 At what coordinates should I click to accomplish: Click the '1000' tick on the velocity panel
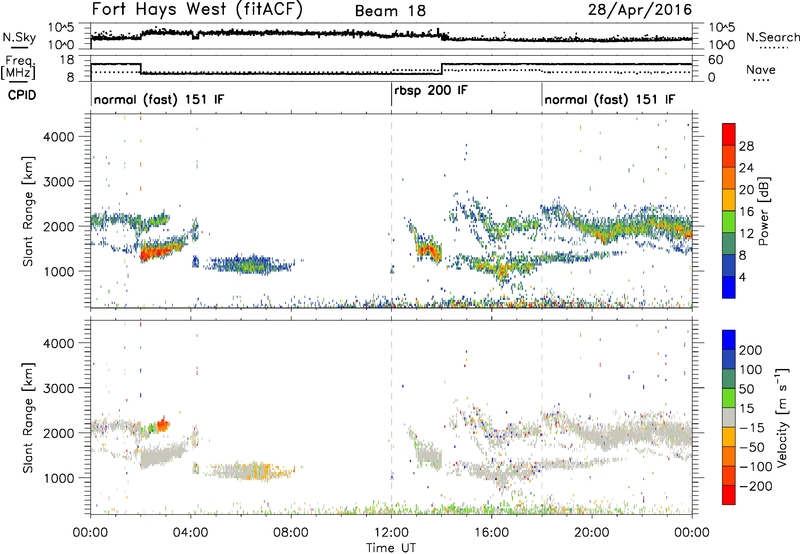pos(58,478)
